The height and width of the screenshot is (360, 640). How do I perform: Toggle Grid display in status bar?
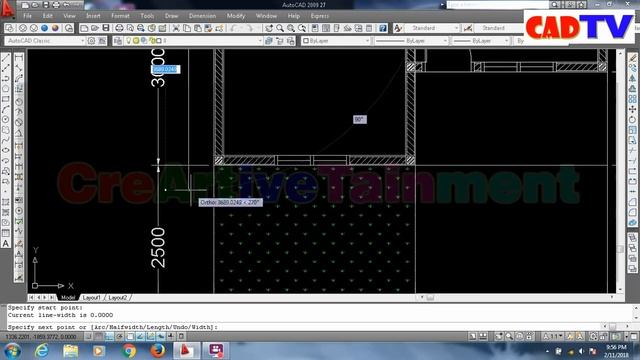click(99, 337)
